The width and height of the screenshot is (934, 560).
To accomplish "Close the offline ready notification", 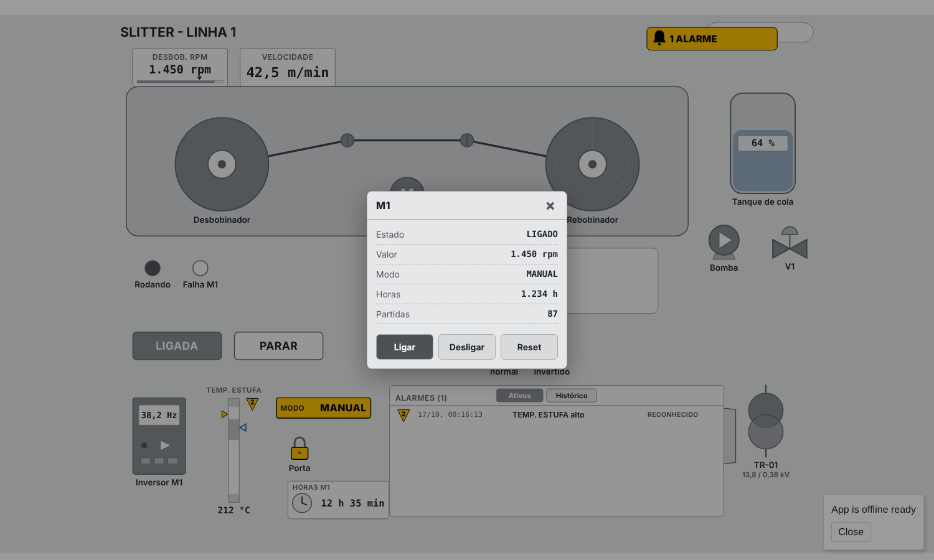I will pos(851,532).
